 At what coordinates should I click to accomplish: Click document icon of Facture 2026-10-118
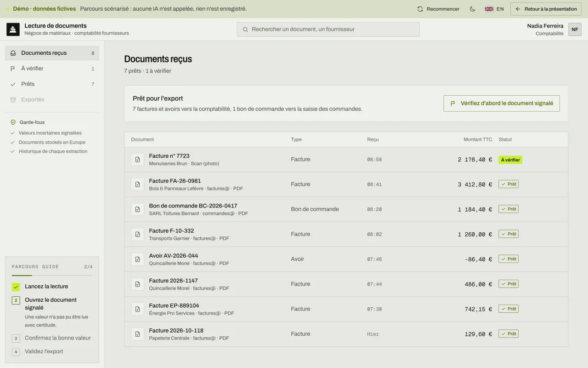coord(137,333)
